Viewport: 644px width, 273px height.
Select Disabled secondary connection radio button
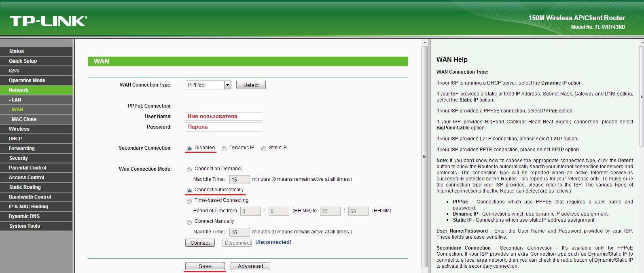pyautogui.click(x=189, y=149)
